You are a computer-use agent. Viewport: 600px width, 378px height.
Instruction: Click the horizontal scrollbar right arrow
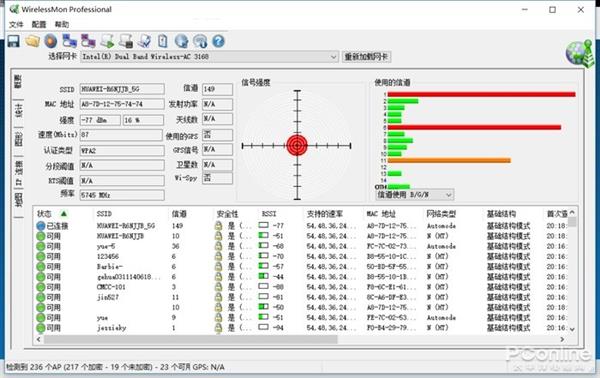tap(562, 339)
